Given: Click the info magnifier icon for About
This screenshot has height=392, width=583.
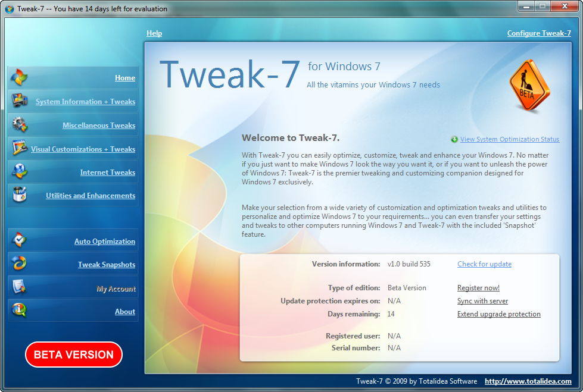Looking at the screenshot, I should (x=19, y=310).
